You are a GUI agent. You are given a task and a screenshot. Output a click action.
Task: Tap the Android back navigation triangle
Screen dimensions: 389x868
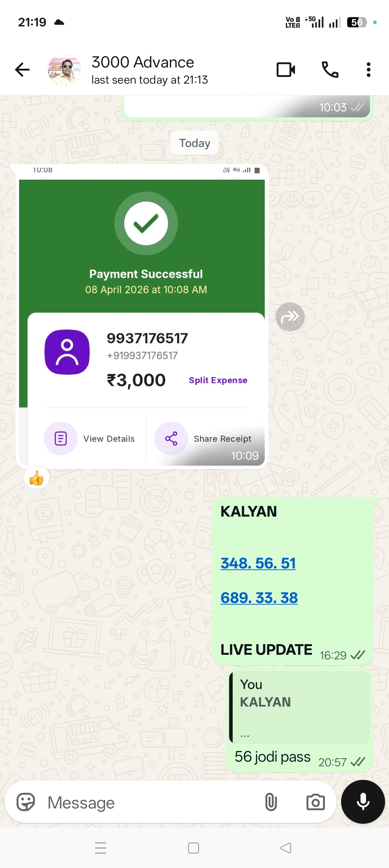pos(286,848)
